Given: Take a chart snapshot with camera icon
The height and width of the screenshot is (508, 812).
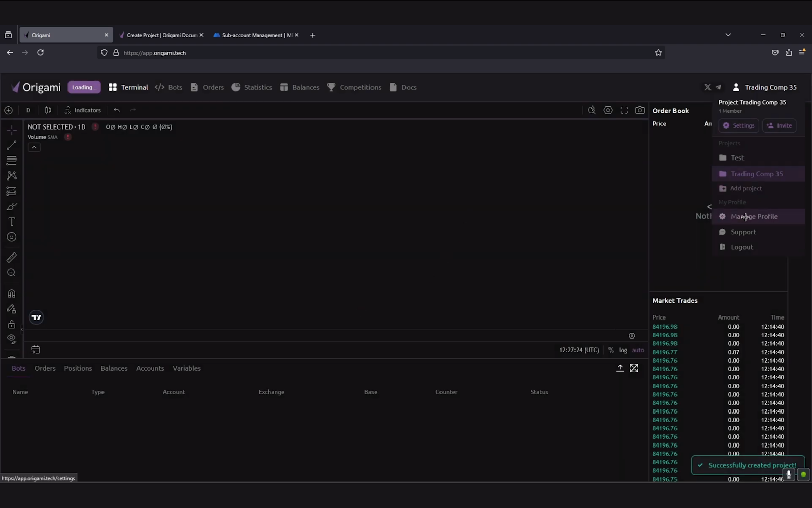Looking at the screenshot, I should (x=640, y=110).
